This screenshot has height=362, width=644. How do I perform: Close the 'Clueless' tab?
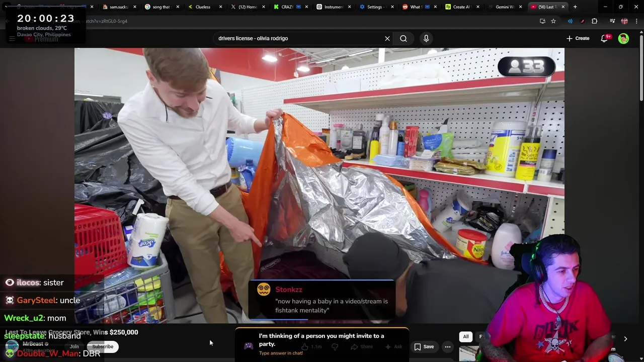pos(220,7)
